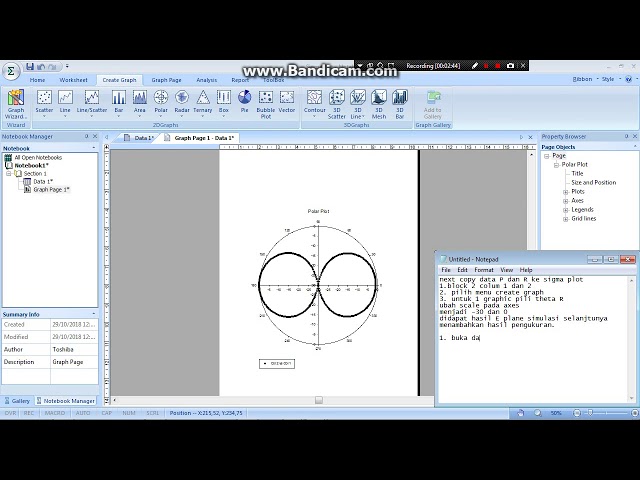This screenshot has width=640, height=480.
Task: Open the quick access toolbar customize dropdown
Action: [67, 66]
